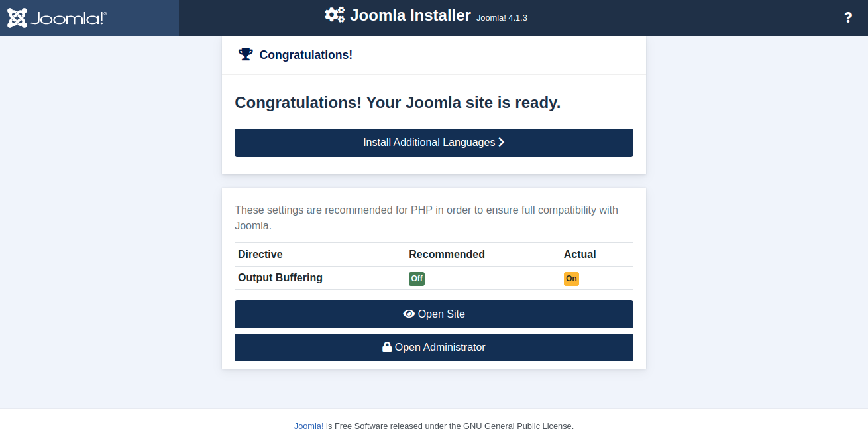This screenshot has height=443, width=868.
Task: Select the Output Buffering directive label
Action: 280,277
